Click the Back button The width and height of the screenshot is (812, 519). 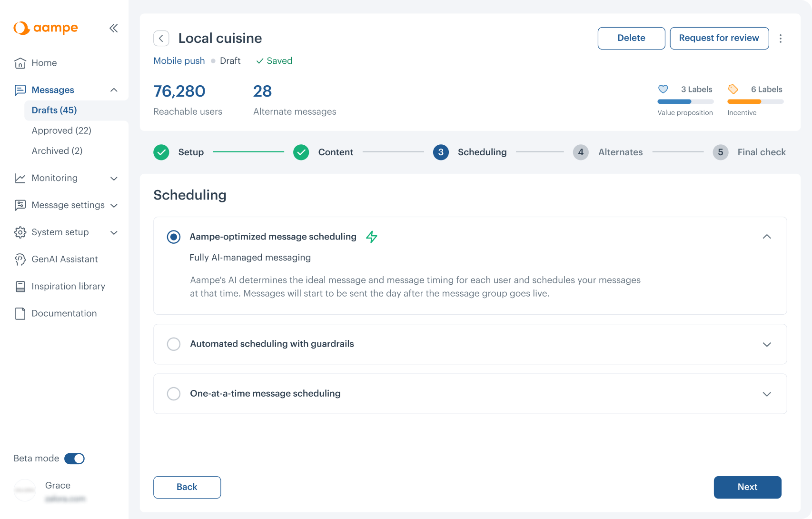(x=187, y=487)
